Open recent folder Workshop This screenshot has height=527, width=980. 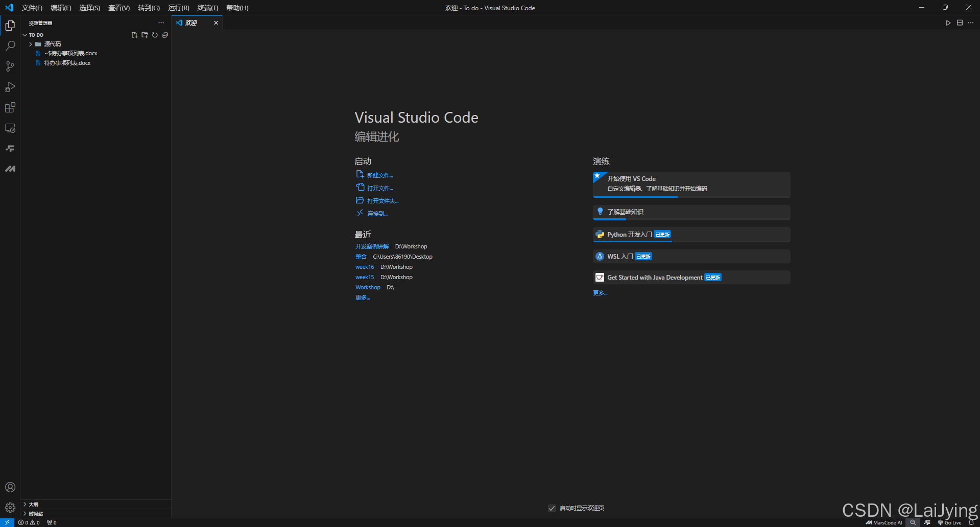tap(368, 287)
